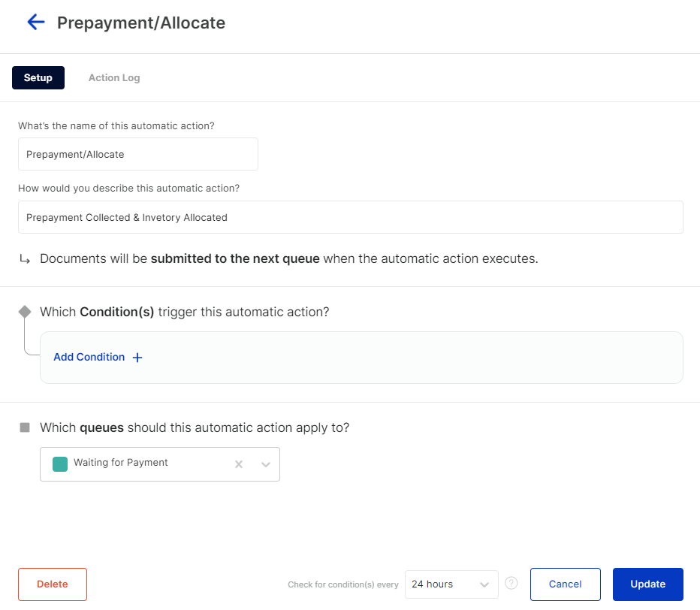Click the Add Condition link

click(x=89, y=358)
